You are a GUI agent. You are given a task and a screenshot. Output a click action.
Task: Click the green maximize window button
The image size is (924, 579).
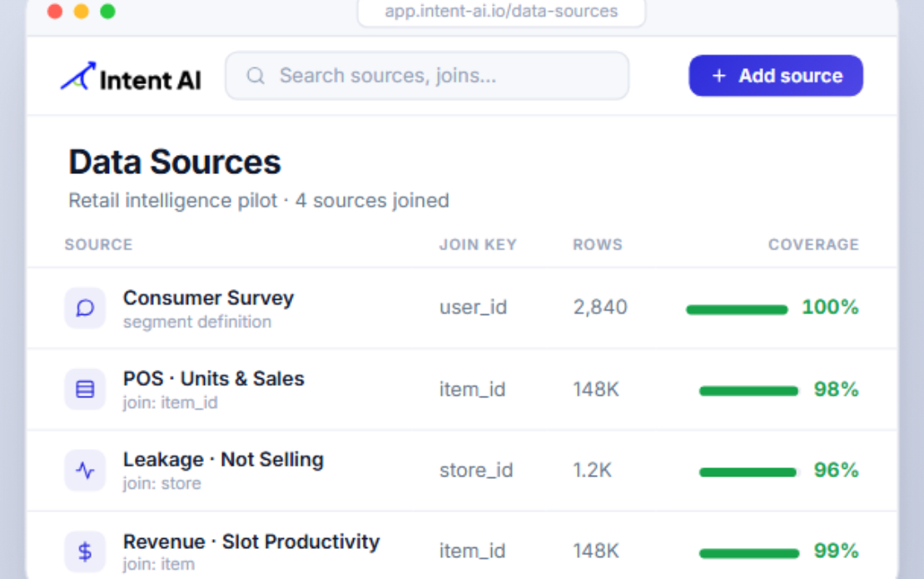108,11
